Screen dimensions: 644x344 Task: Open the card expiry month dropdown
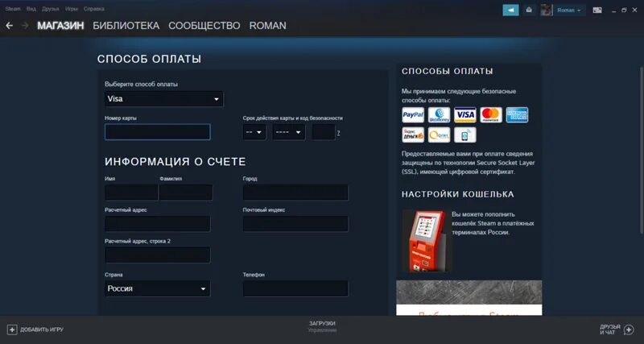click(x=254, y=132)
